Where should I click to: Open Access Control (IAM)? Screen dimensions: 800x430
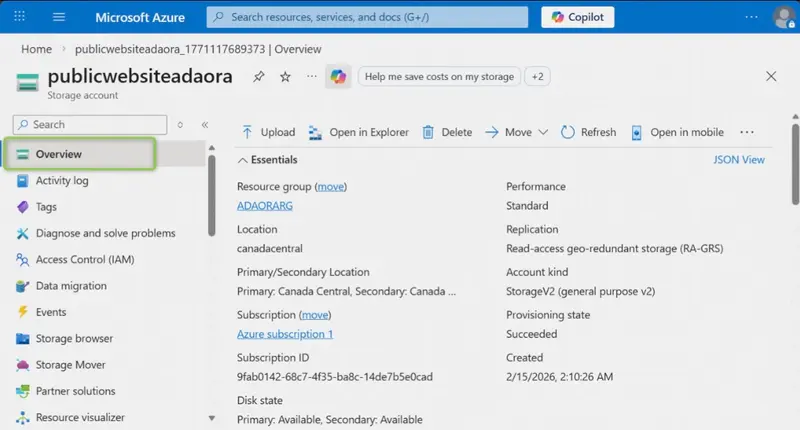(x=85, y=260)
